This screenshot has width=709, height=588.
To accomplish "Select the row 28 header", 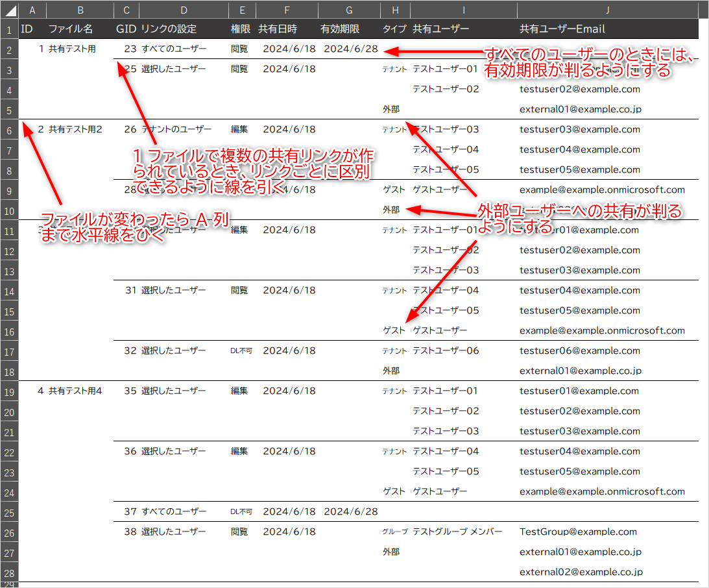I will coord(9,572).
